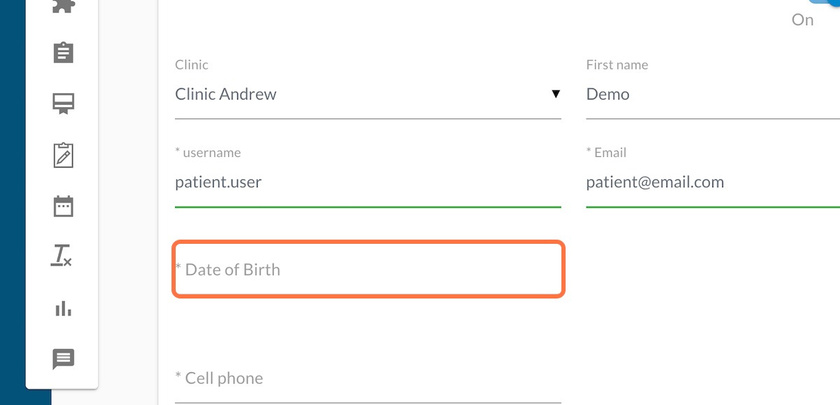Open the clipboard list icon in sidebar
Viewport: 840px width, 405px height.
point(63,52)
